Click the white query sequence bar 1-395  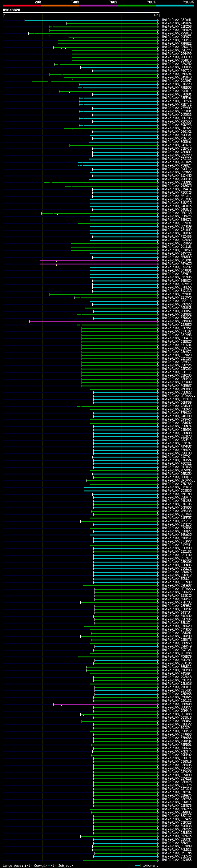pyautogui.click(x=81, y=13)
